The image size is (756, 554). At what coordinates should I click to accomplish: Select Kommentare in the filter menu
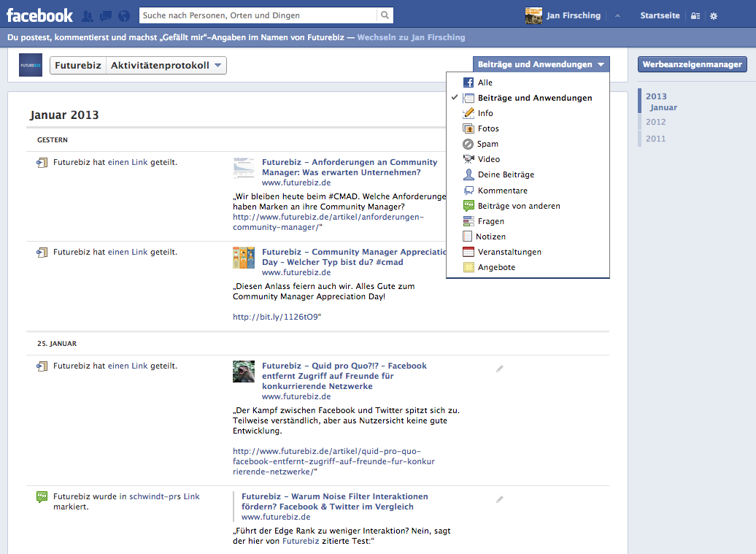click(x=502, y=191)
